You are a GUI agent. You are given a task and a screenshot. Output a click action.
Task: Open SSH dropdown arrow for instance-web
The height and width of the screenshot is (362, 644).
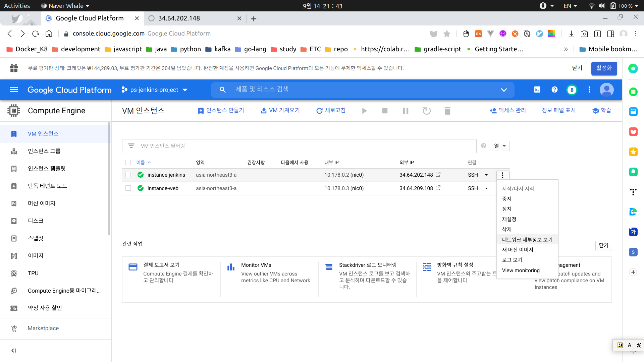(486, 188)
